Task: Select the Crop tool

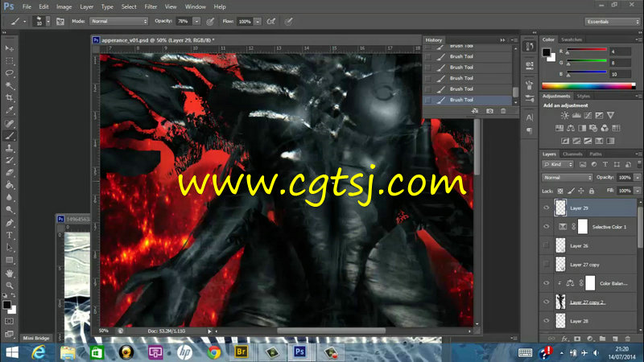Action: (x=10, y=97)
